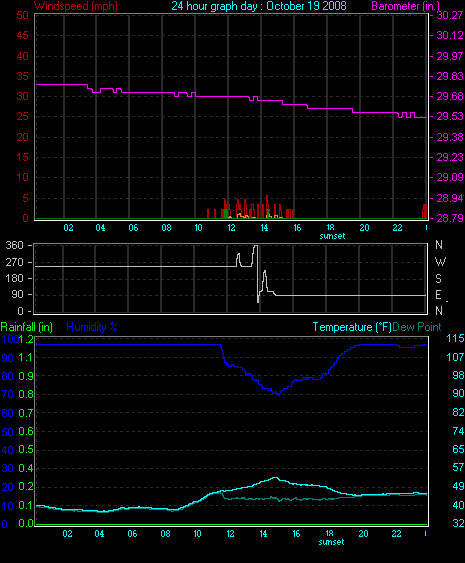
Task: Click the 50 windspeed axis value
Action: (x=23, y=15)
